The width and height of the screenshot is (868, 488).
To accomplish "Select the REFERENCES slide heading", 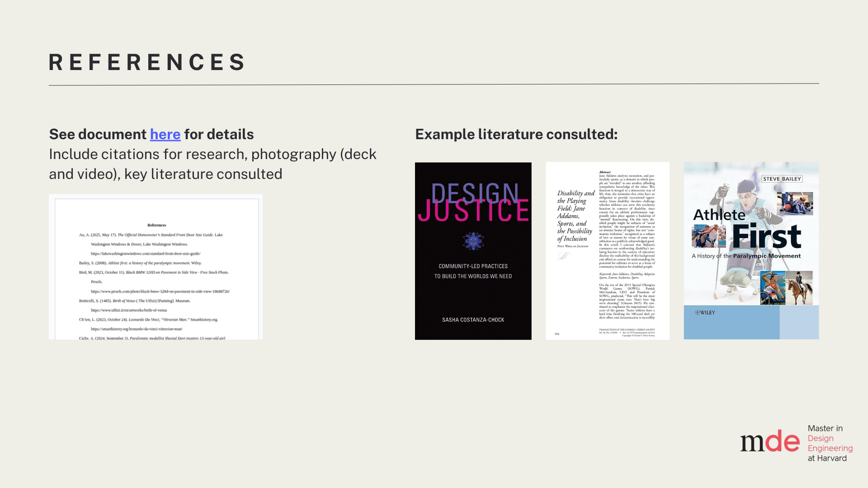I will pyautogui.click(x=147, y=62).
